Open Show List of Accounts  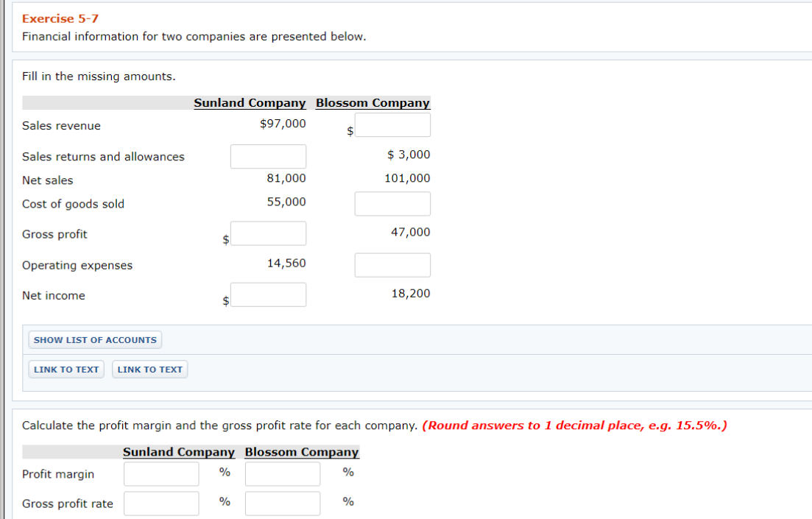tap(95, 340)
